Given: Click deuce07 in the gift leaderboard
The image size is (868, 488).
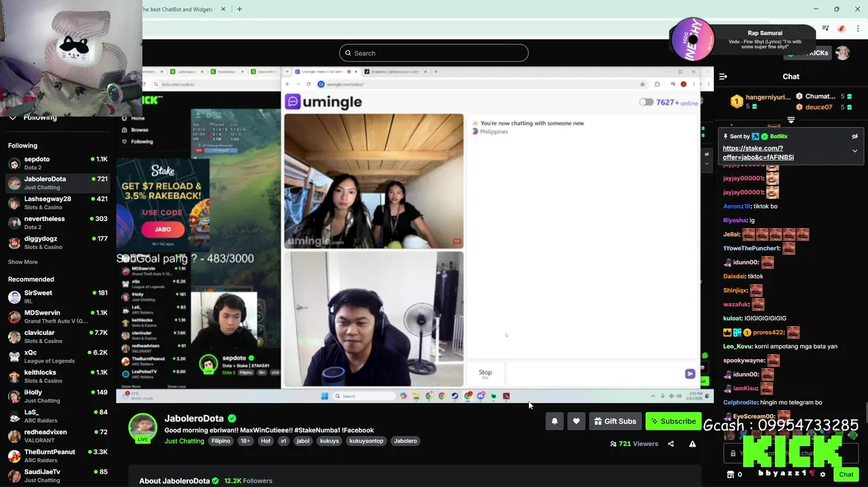Looking at the screenshot, I should (818, 107).
